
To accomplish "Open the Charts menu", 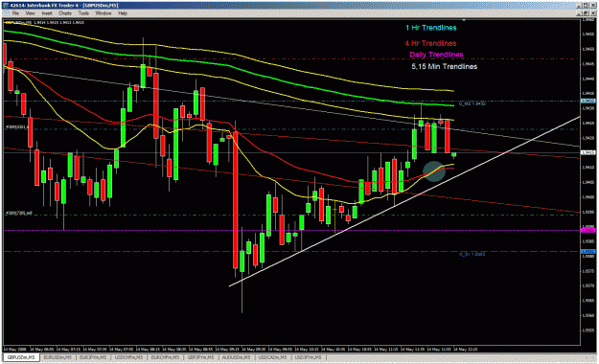I will pyautogui.click(x=65, y=13).
